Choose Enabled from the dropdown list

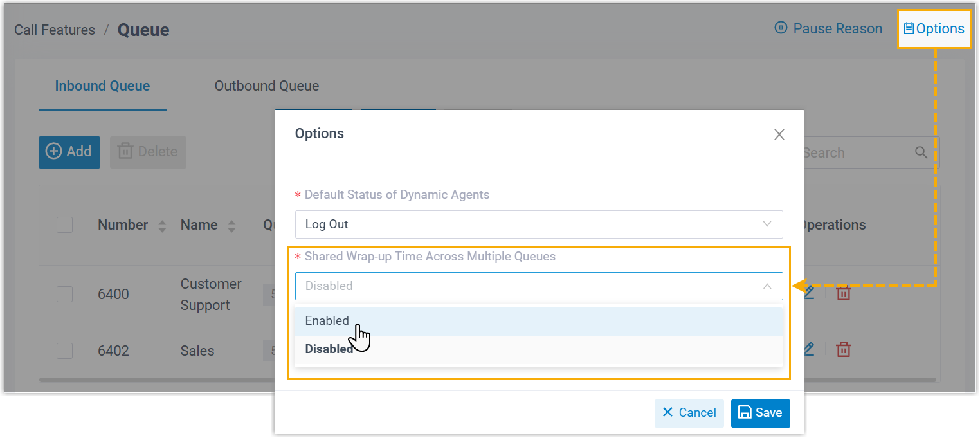(327, 321)
